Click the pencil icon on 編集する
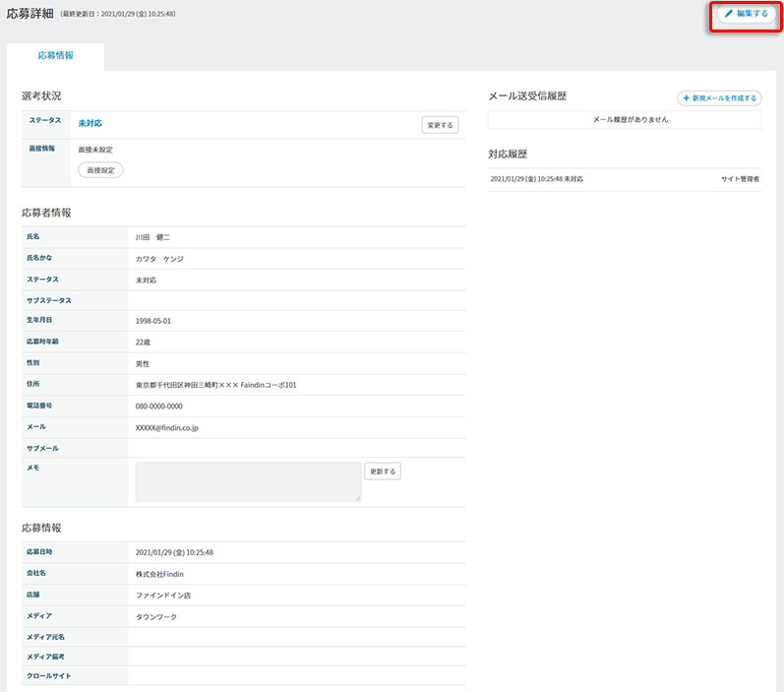784x692 pixels. tap(729, 14)
